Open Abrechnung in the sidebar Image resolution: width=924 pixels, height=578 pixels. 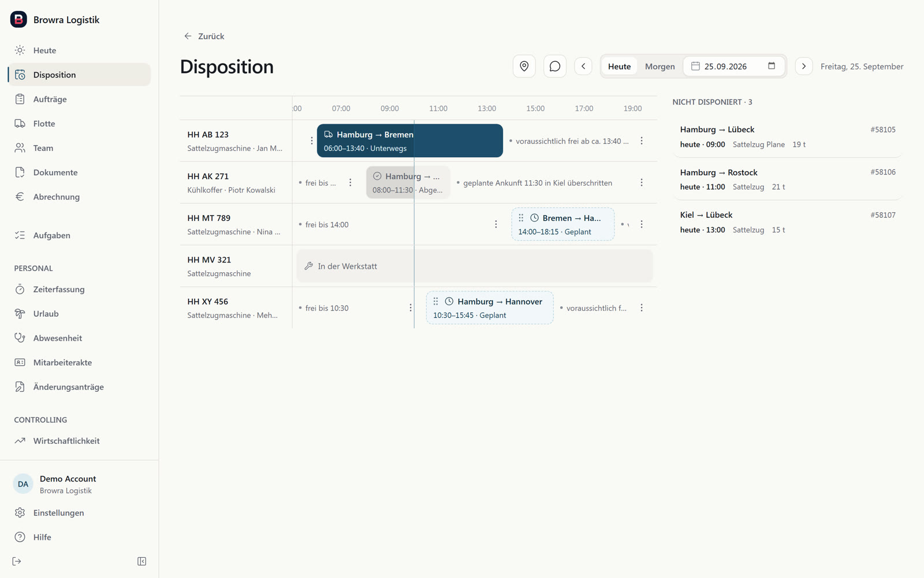[79, 197]
